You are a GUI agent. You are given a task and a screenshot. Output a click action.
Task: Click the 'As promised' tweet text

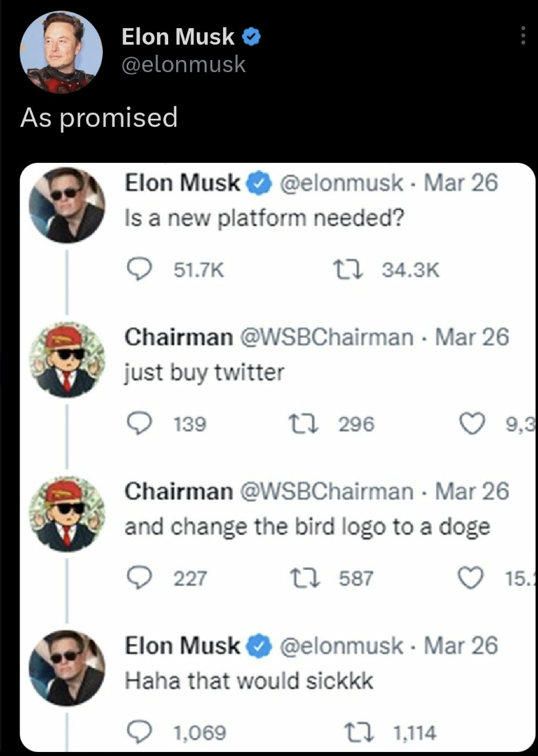(x=99, y=117)
